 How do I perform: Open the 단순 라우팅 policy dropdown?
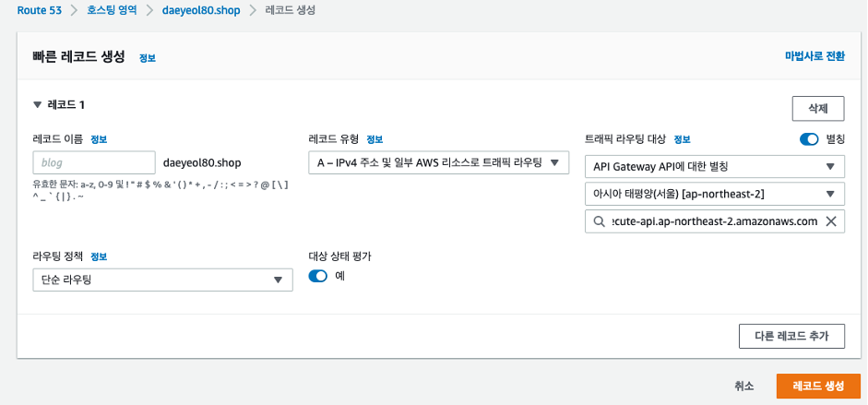point(162,280)
